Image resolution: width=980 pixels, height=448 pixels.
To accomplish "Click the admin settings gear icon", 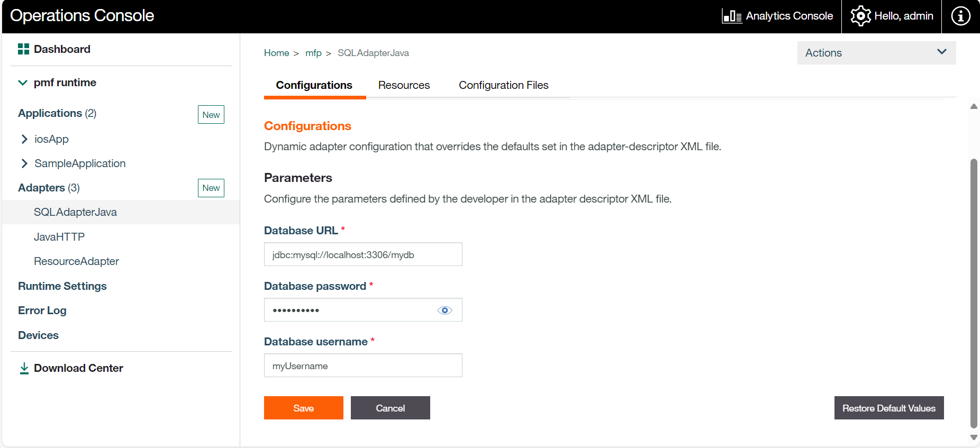I will 860,16.
